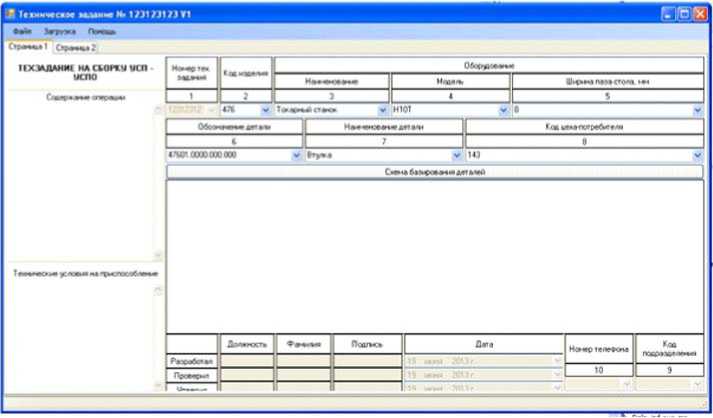
Task: Click the Должность field in the Проверил row
Action: tap(247, 375)
